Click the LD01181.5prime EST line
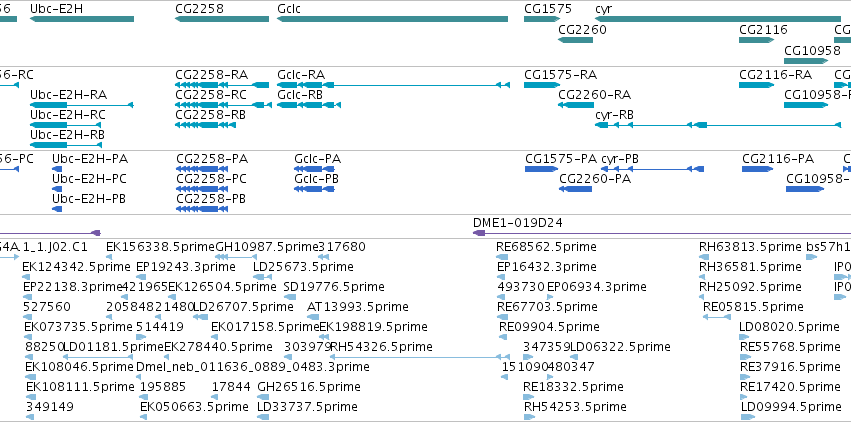 tap(98, 357)
